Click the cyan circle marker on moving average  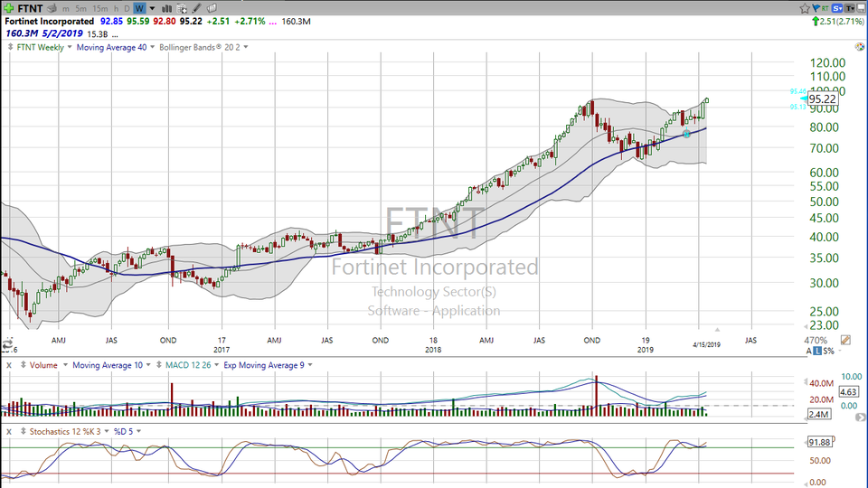pyautogui.click(x=686, y=134)
